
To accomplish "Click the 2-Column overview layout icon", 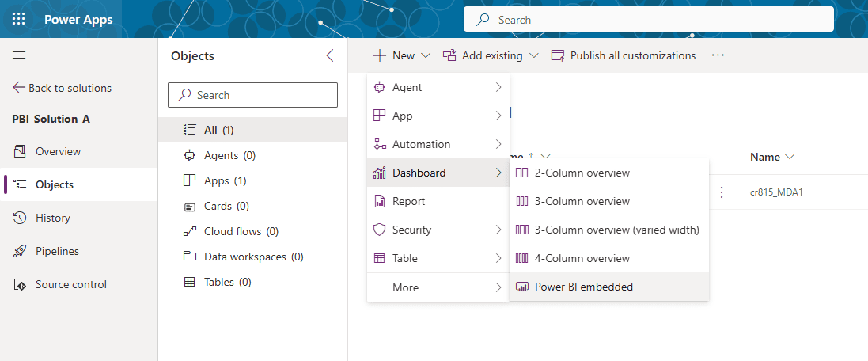I will [x=522, y=173].
